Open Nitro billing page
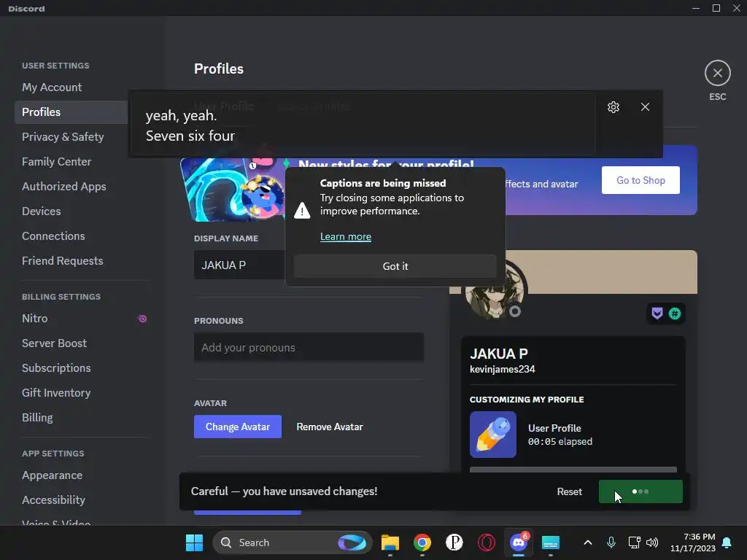Image resolution: width=747 pixels, height=560 pixels. pos(35,318)
